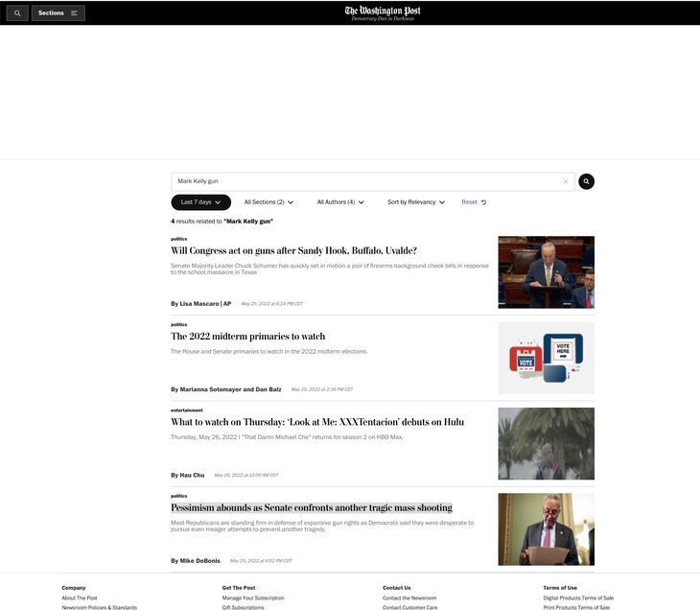The width and height of the screenshot is (700, 610).
Task: Clear the search field with X icon
Action: tap(566, 181)
